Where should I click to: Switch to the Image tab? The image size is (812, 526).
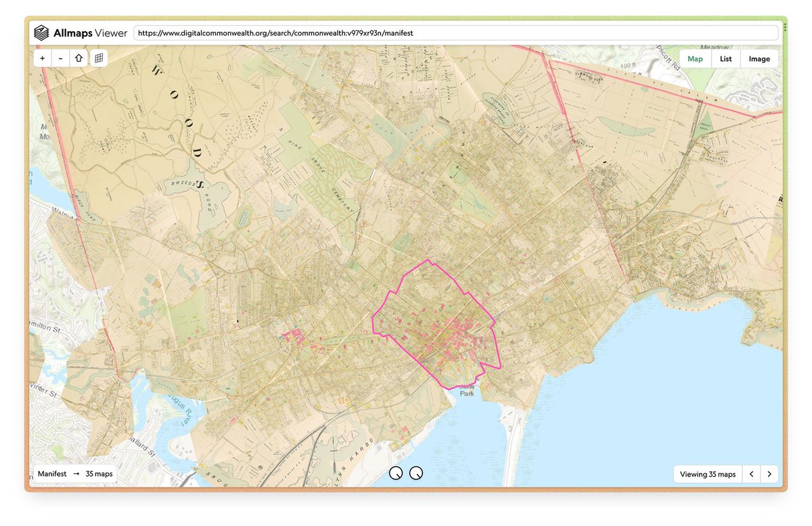tap(759, 59)
